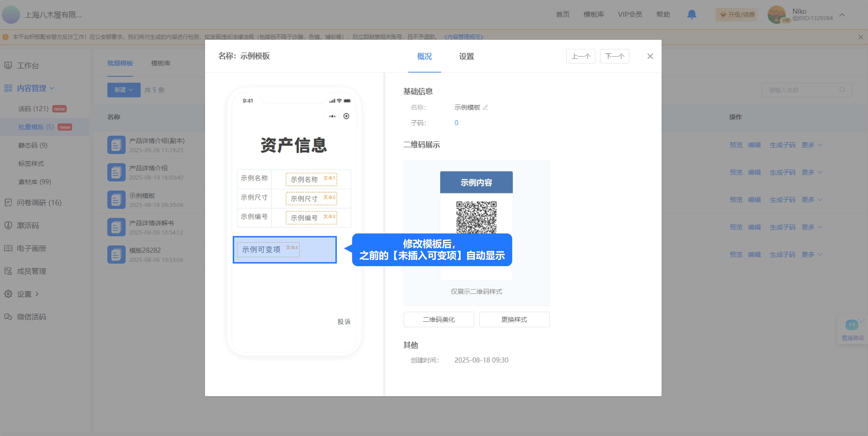Open the 问卷调研 survey section
Screen dimensions: 868x436
(34, 203)
